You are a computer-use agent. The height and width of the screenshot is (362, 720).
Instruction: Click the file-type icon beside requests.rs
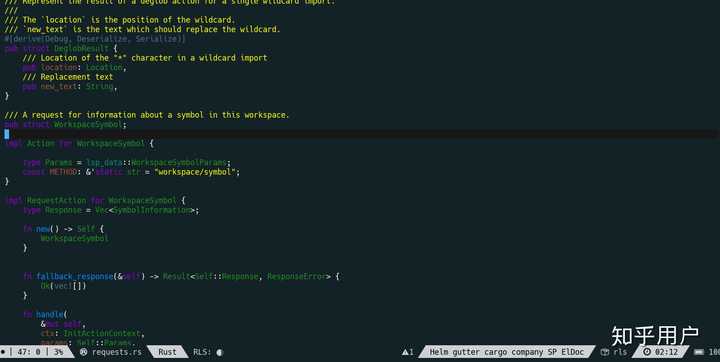pyautogui.click(x=84, y=352)
